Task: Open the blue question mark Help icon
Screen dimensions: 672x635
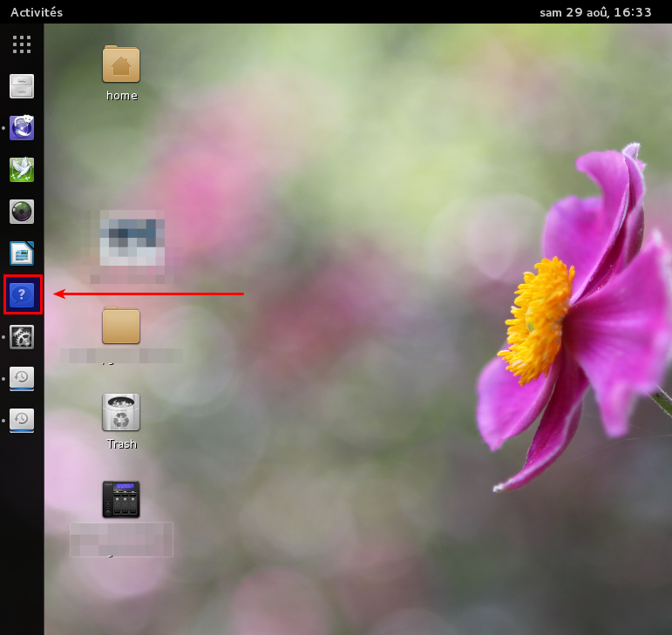Action: click(x=22, y=295)
